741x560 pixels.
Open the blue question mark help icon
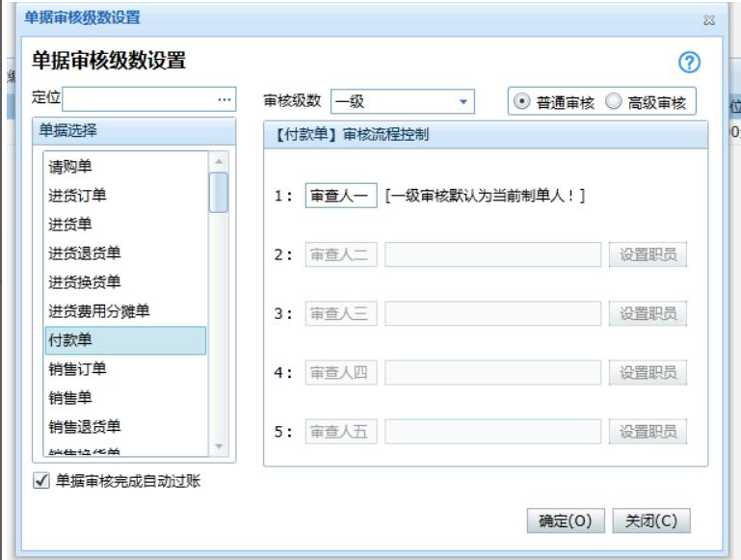689,63
